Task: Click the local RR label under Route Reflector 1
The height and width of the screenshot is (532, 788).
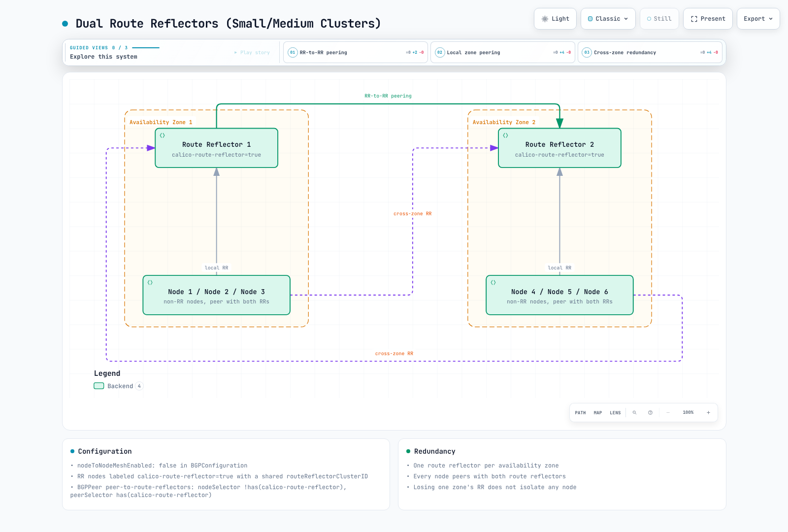Action: click(x=217, y=268)
